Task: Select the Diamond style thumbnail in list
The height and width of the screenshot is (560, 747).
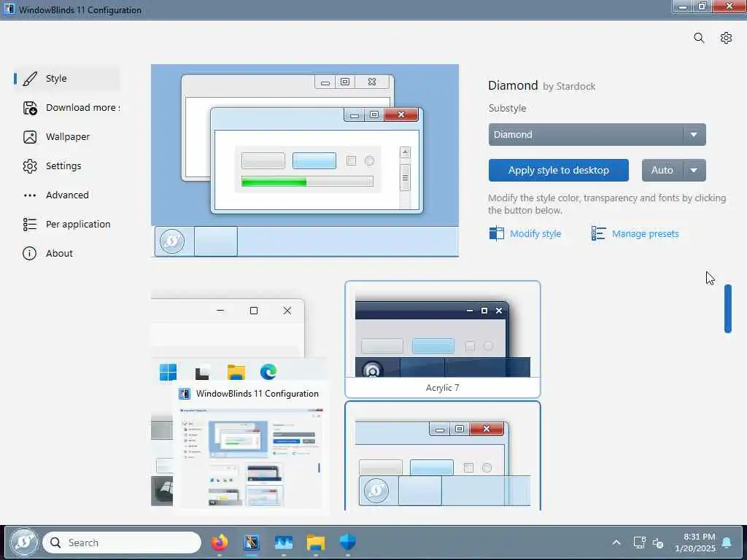Action: point(443,456)
